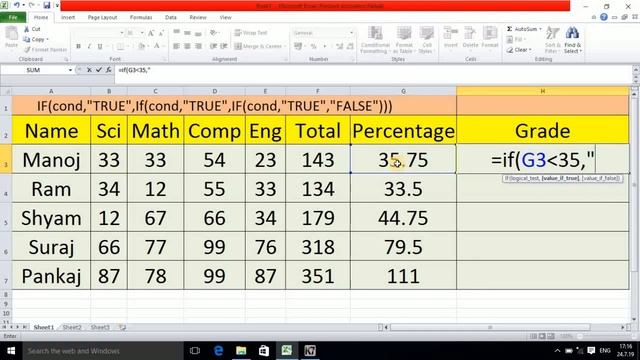Confirm formula with the checkmark button
Image resolution: width=640 pixels, height=360 pixels.
[98, 70]
